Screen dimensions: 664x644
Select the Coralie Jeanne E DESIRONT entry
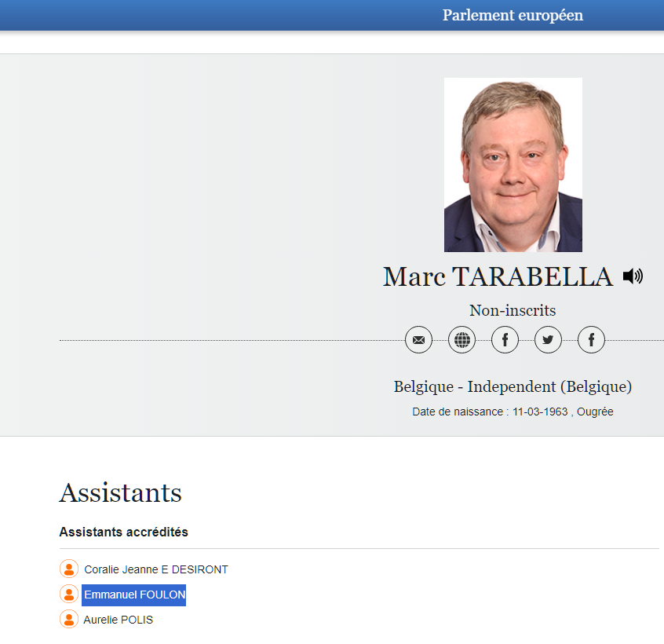point(156,569)
